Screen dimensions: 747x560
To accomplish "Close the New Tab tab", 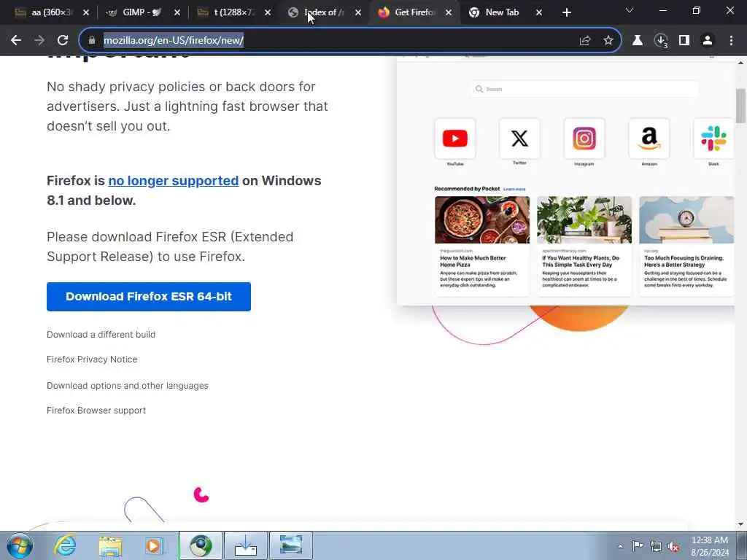I will (x=539, y=13).
